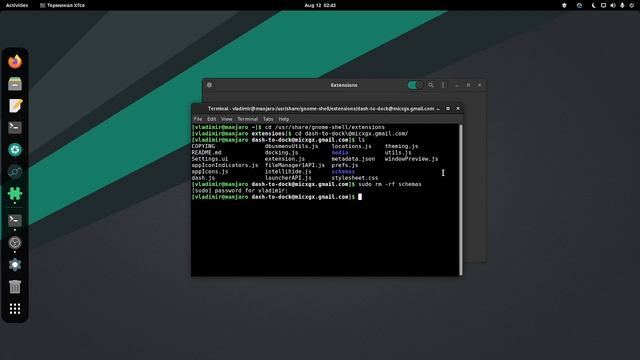Image resolution: width=640 pixels, height=360 pixels.
Task: Click 'COPYING' in terminal listing
Action: 203,146
